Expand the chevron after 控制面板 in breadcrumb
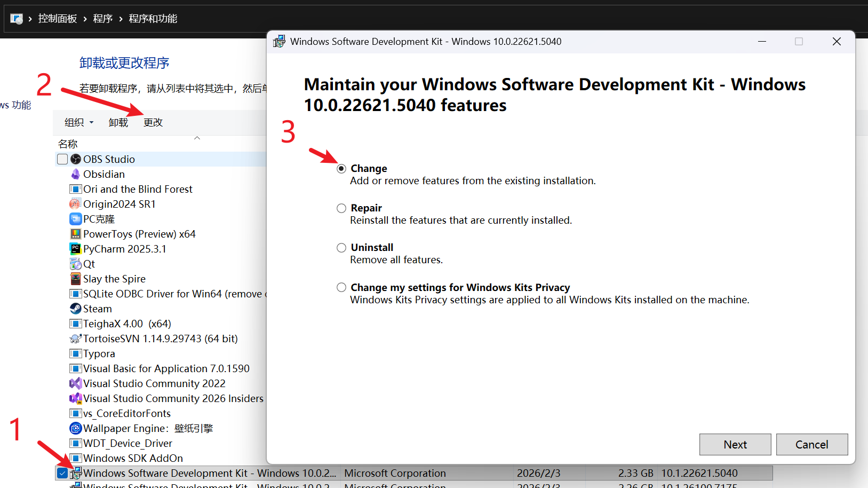Image resolution: width=868 pixels, height=488 pixels. pyautogui.click(x=85, y=19)
